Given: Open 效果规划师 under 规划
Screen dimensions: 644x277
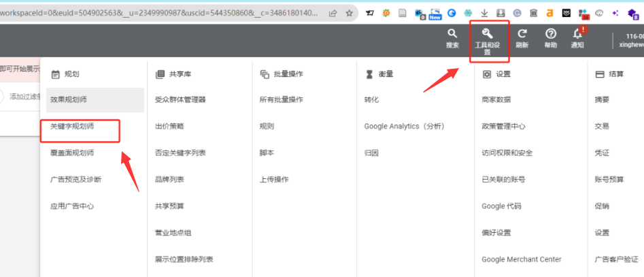Looking at the screenshot, I should 68,99.
